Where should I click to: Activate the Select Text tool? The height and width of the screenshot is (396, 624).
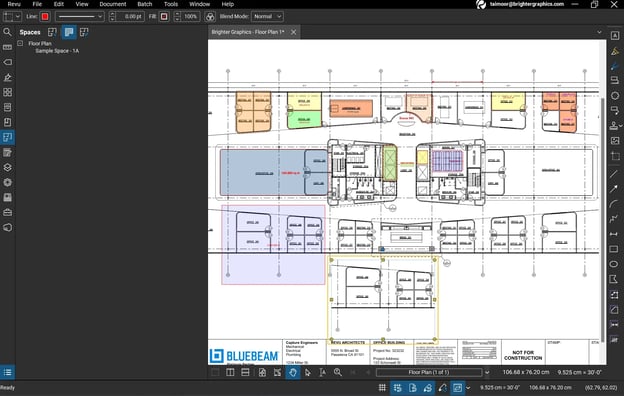click(323, 373)
